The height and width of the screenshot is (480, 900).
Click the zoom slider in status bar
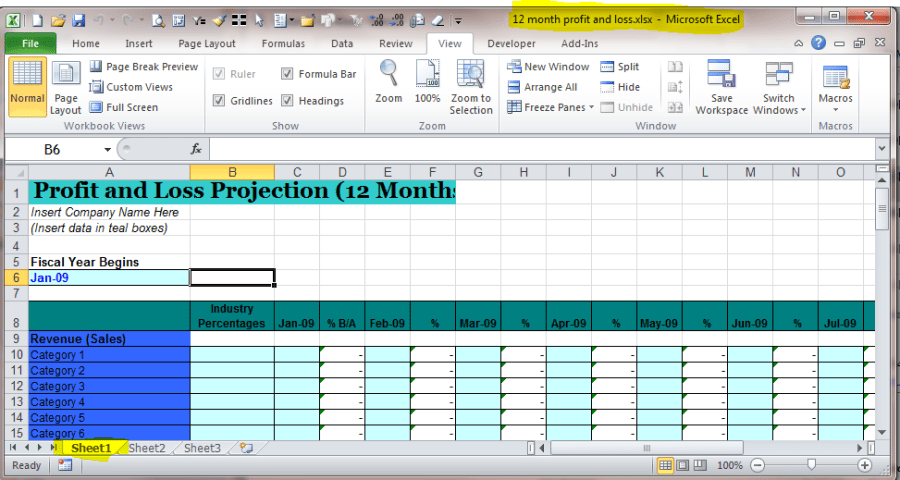tap(810, 466)
